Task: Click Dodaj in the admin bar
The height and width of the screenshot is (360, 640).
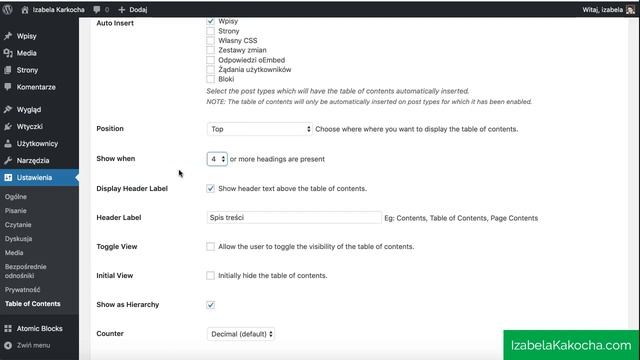Action: [x=138, y=10]
